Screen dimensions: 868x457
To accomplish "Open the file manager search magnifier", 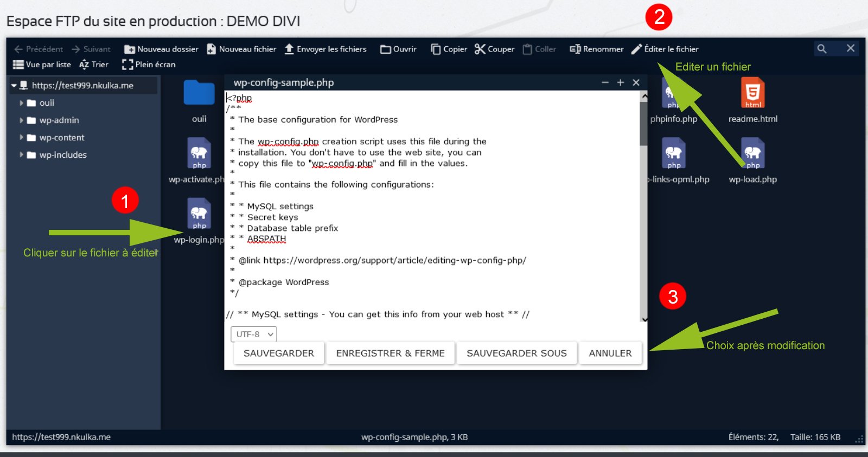I will pyautogui.click(x=822, y=49).
